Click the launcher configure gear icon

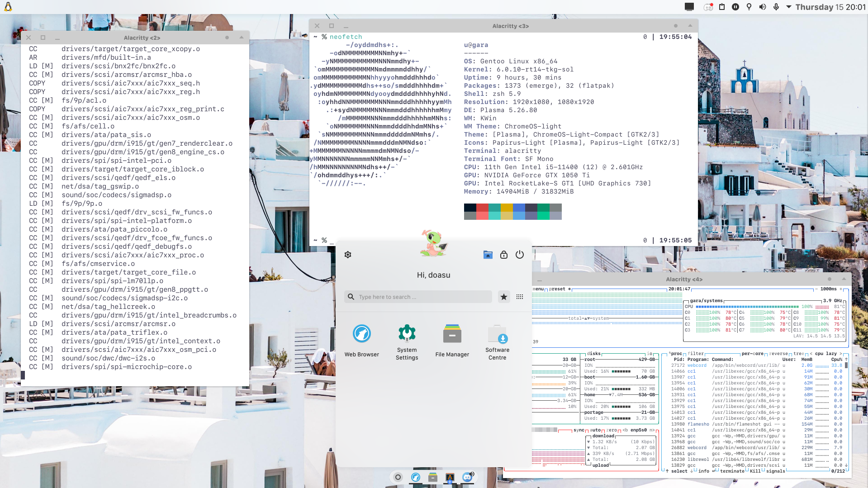pos(348,255)
